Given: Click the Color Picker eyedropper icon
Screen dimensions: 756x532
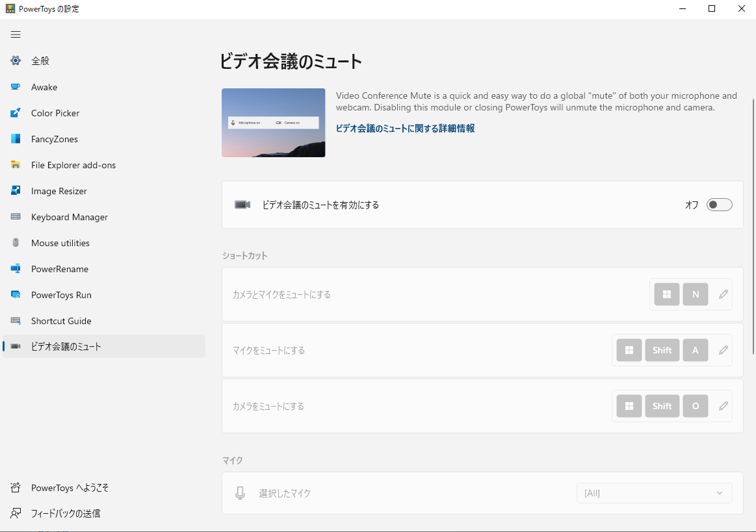Looking at the screenshot, I should pyautogui.click(x=16, y=113).
